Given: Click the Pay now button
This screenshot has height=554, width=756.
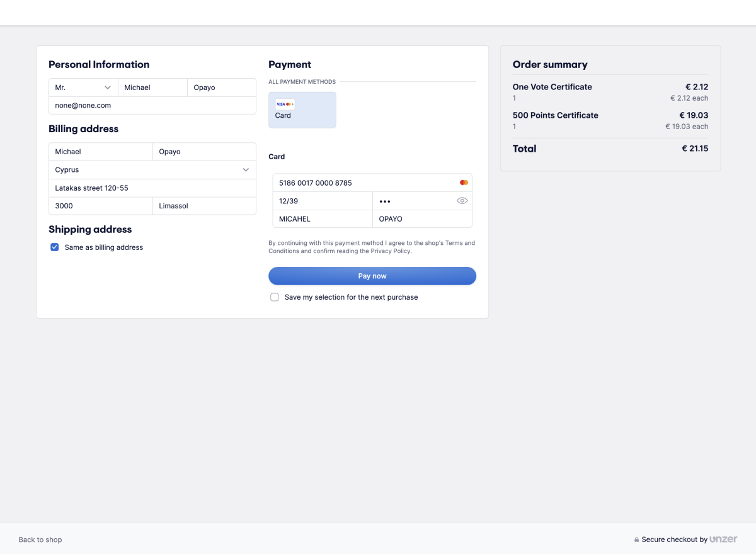Looking at the screenshot, I should pos(372,276).
